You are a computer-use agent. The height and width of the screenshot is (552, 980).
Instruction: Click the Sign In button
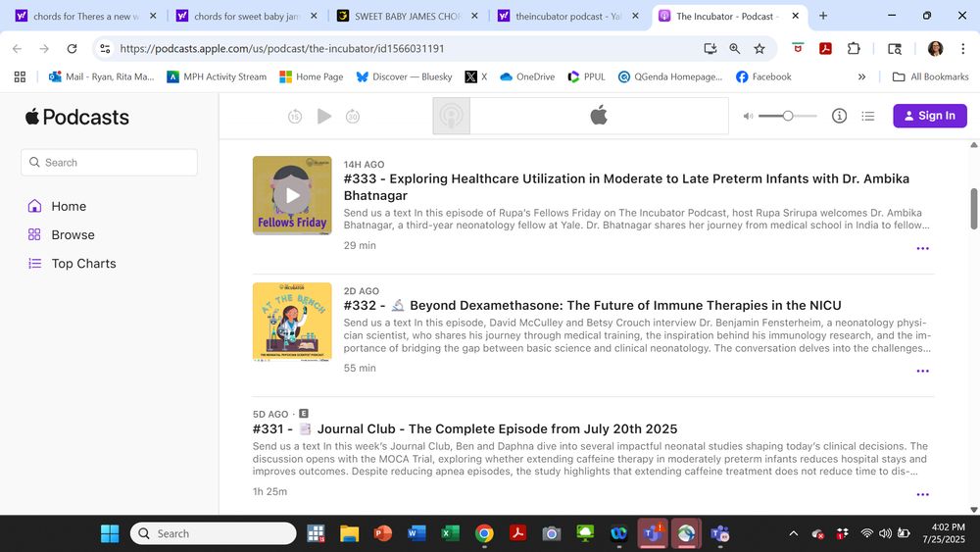(x=929, y=116)
